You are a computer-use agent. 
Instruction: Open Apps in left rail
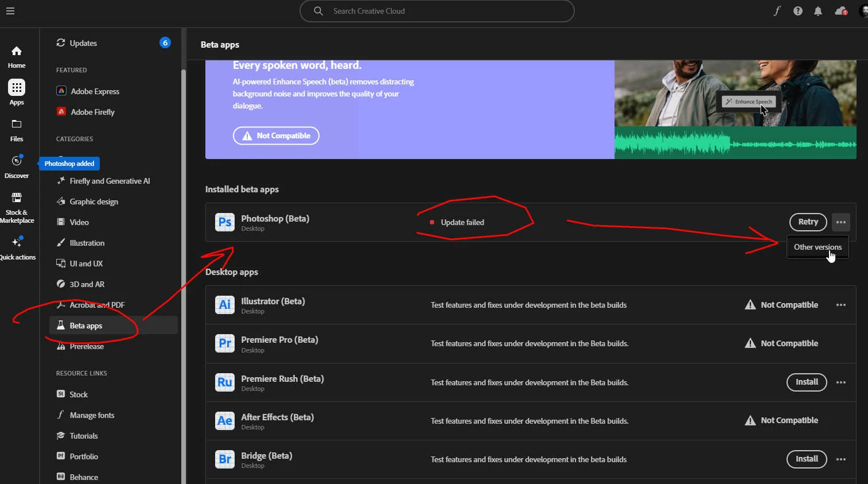[x=17, y=92]
